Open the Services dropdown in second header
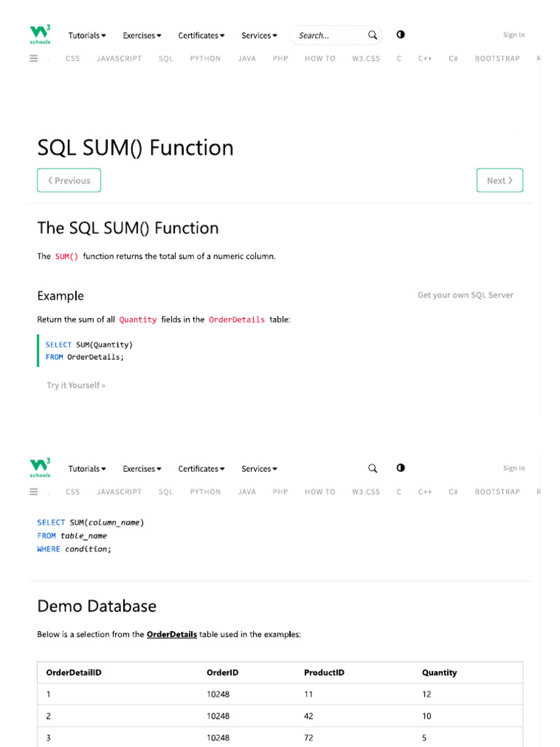560x747 pixels. click(x=259, y=468)
